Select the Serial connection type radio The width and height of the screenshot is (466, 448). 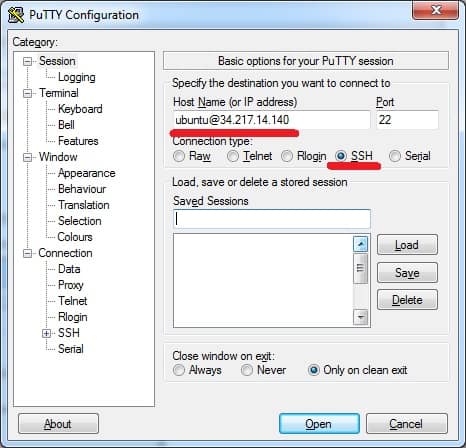tap(395, 156)
